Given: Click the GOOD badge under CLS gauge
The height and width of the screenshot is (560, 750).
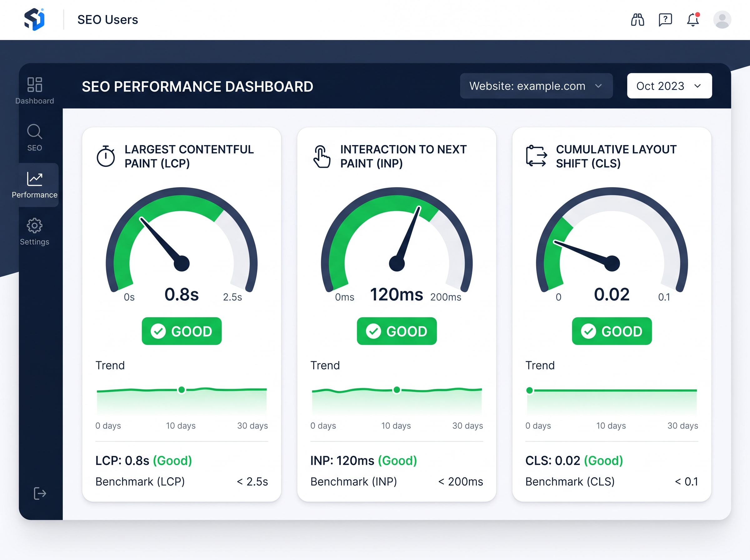Looking at the screenshot, I should tap(612, 331).
